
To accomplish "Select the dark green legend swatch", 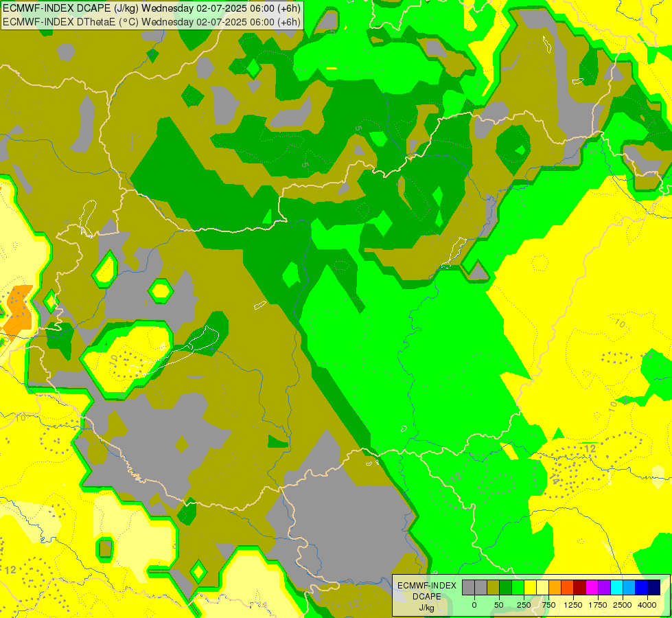I will click(x=506, y=588).
